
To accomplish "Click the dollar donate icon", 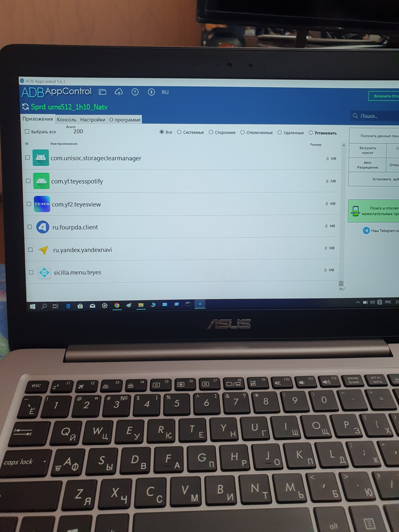I will 151,92.
